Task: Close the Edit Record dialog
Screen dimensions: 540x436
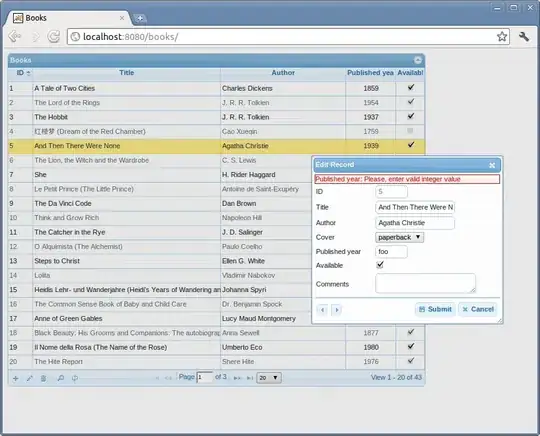Action: pos(492,165)
